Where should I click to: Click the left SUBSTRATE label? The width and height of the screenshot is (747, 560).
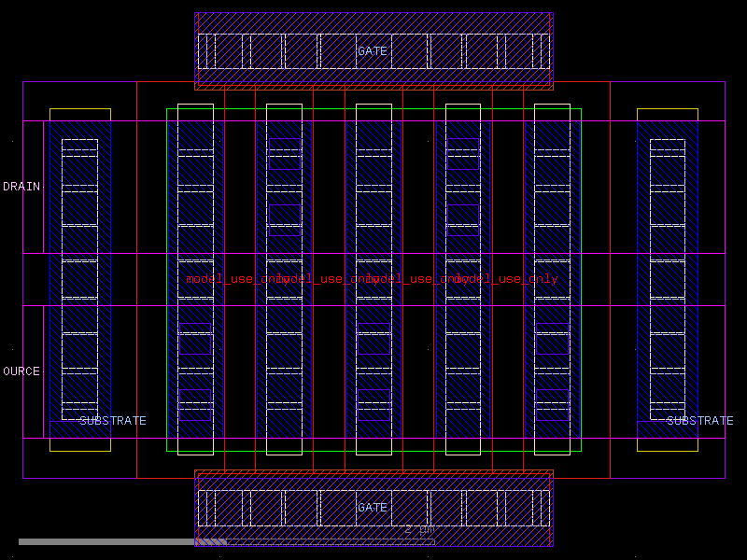(x=113, y=421)
